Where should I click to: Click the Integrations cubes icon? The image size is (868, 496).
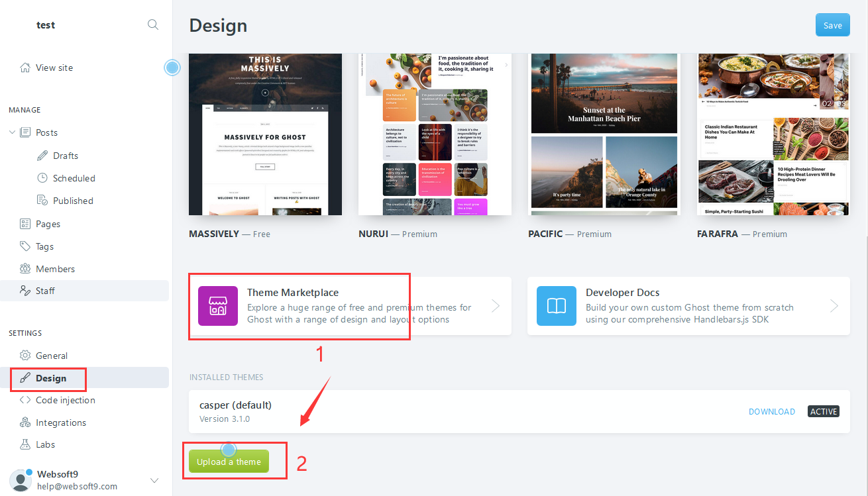[25, 422]
